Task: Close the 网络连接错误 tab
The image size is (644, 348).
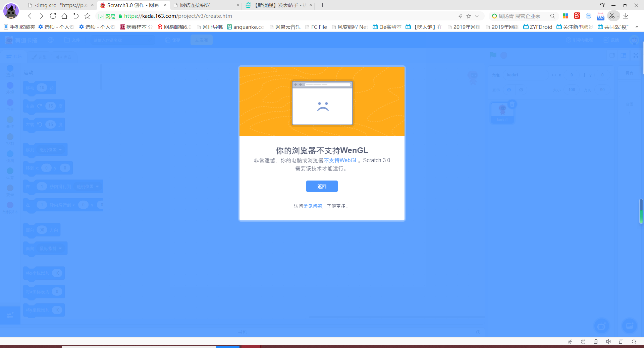Action: coord(238,5)
